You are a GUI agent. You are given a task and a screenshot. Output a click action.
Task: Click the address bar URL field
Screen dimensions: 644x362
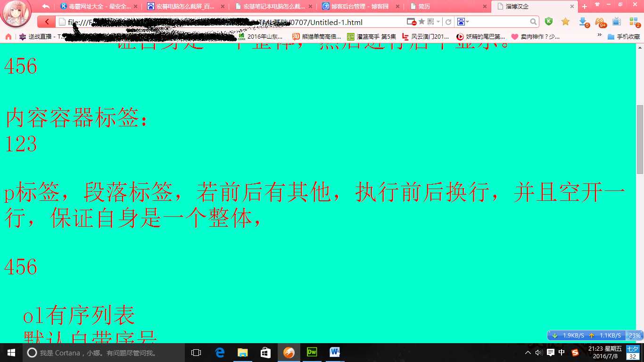(x=231, y=22)
